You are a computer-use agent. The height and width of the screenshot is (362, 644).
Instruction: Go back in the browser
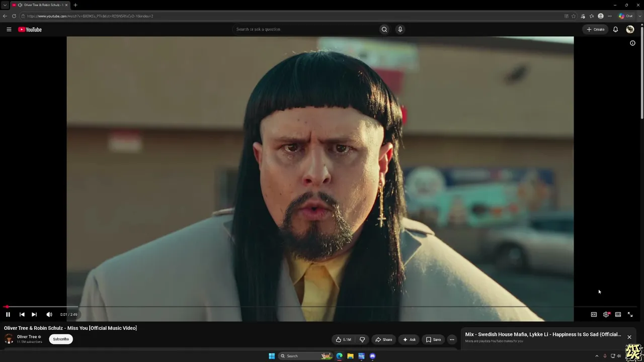[5, 16]
